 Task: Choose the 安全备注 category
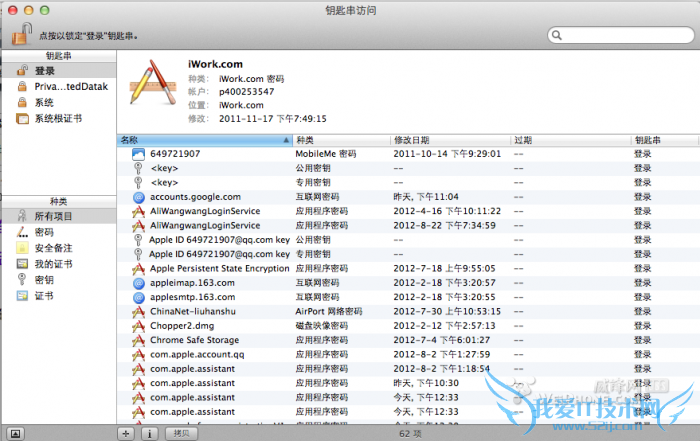point(59,248)
